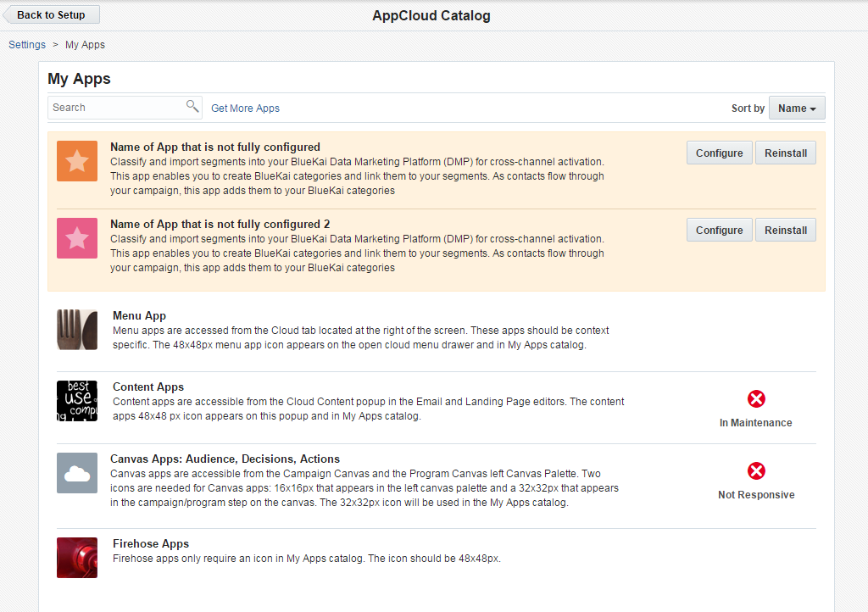
Task: Click the search magnifier icon
Action: click(193, 107)
